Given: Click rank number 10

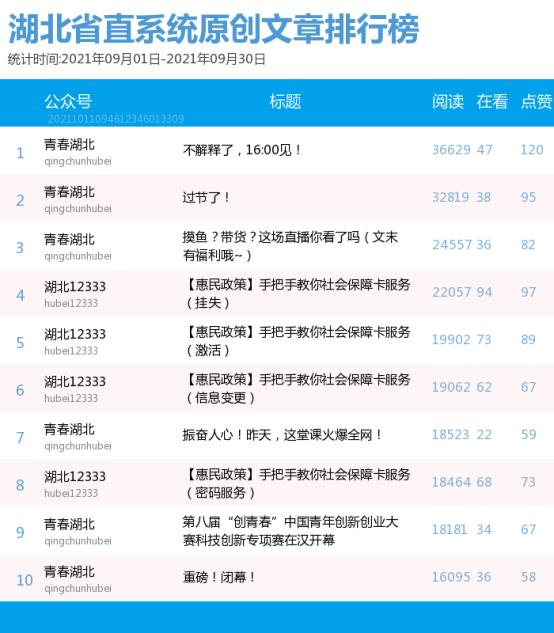Looking at the screenshot, I should pyautogui.click(x=24, y=580).
